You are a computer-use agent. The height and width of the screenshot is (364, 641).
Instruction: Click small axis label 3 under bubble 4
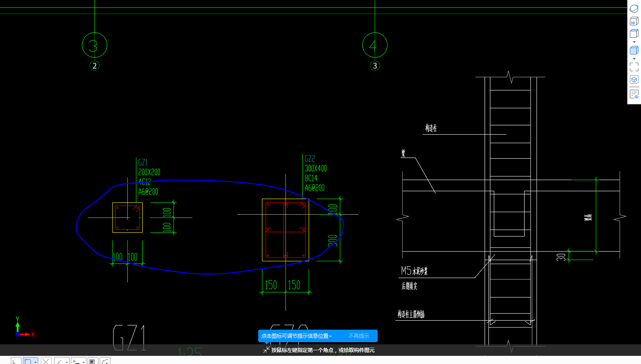pos(375,66)
